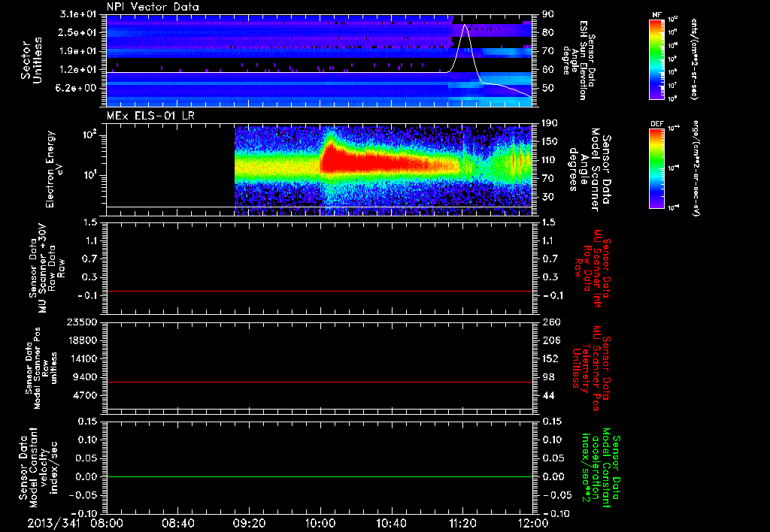Click the '18800' scanner position tick value
This screenshot has height=532, width=770.
pyautogui.click(x=82, y=340)
